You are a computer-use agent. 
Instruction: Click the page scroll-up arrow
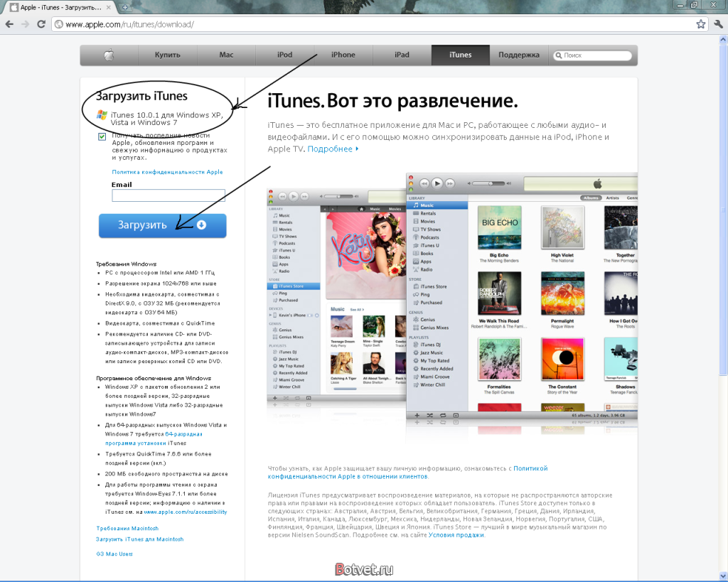point(723,40)
